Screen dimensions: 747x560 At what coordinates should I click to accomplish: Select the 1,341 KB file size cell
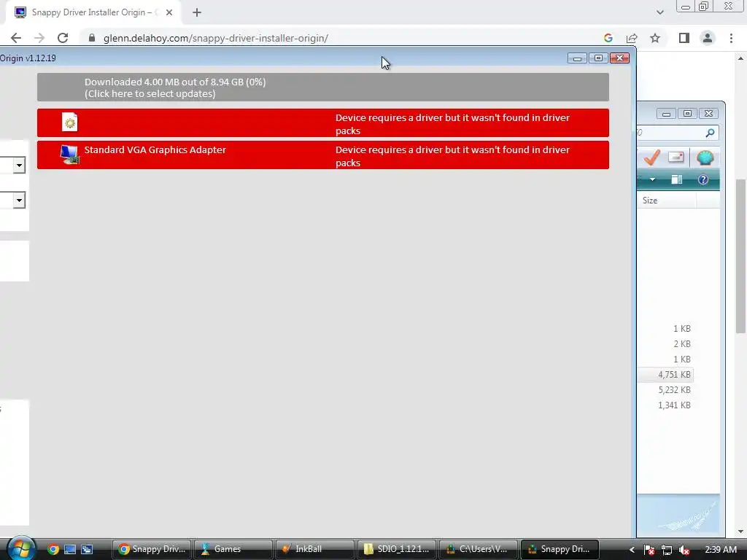(x=674, y=405)
